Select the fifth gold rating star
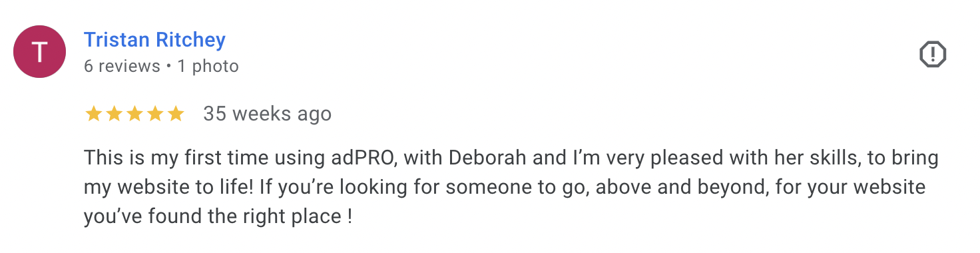Image resolution: width=980 pixels, height=253 pixels. tap(176, 114)
